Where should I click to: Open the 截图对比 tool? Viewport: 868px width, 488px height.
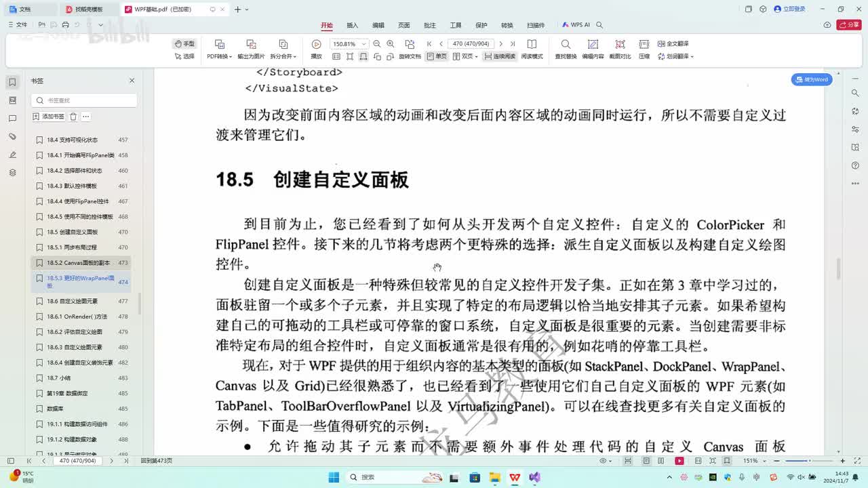[620, 49]
